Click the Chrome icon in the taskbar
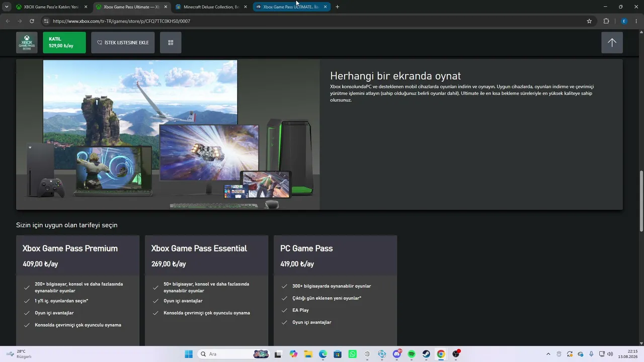The height and width of the screenshot is (362, 644). (441, 354)
